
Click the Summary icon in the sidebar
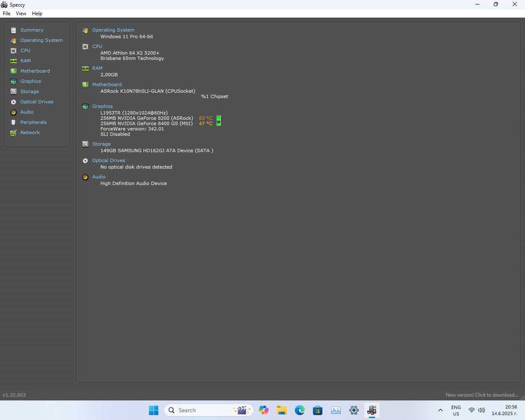(x=13, y=30)
